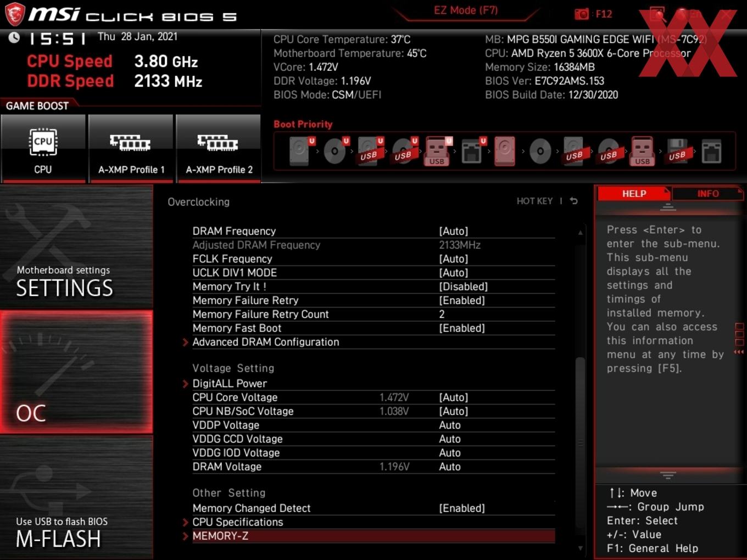The image size is (747, 560).
Task: Click the search magnifier icon at top right
Action: [657, 14]
